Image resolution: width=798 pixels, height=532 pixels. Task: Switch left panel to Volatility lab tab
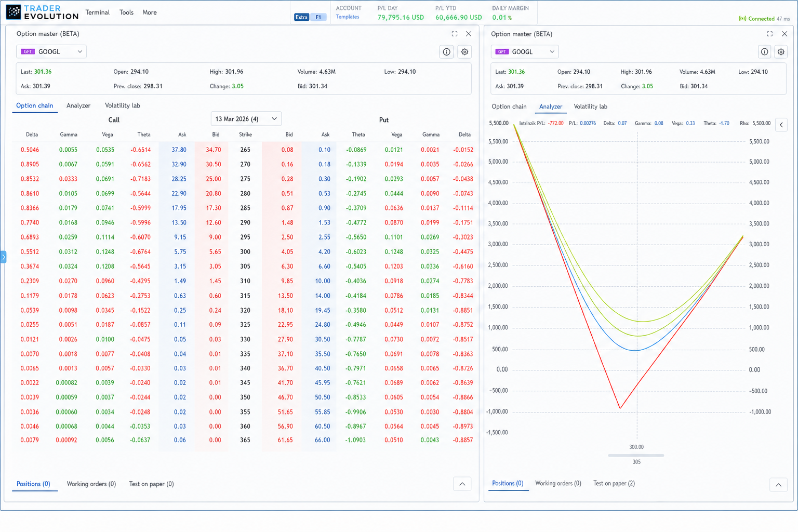(x=123, y=105)
